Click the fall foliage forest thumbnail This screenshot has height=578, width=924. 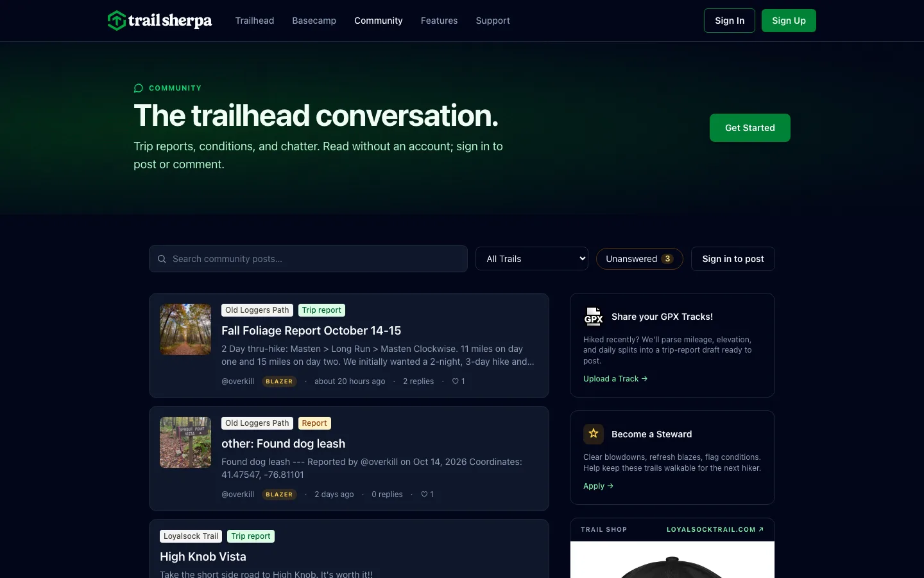185,329
